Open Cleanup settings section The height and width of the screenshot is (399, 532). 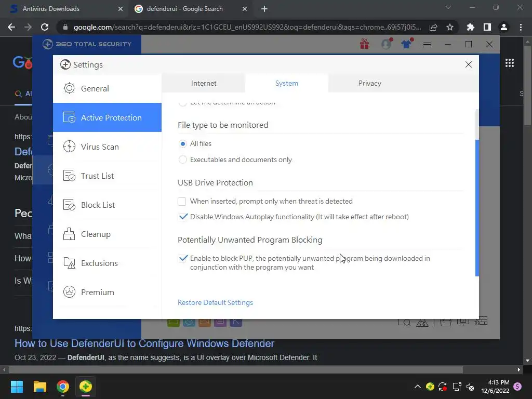107,234
